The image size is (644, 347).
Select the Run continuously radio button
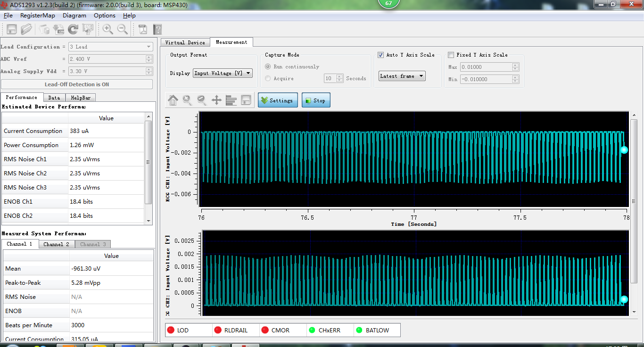point(268,67)
